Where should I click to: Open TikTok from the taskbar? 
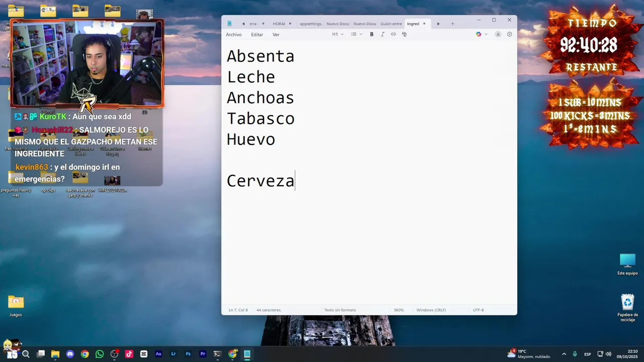(x=129, y=354)
